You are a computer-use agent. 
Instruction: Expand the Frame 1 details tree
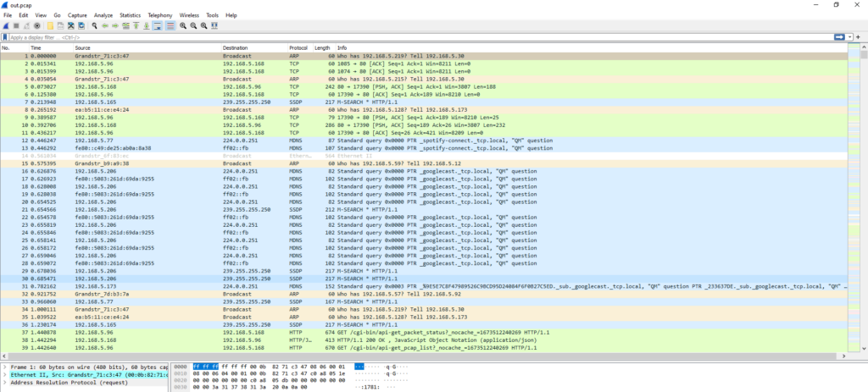(5, 367)
